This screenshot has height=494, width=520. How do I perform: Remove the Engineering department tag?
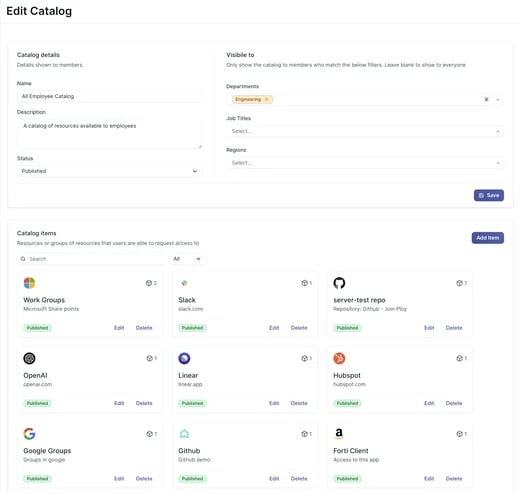click(266, 99)
